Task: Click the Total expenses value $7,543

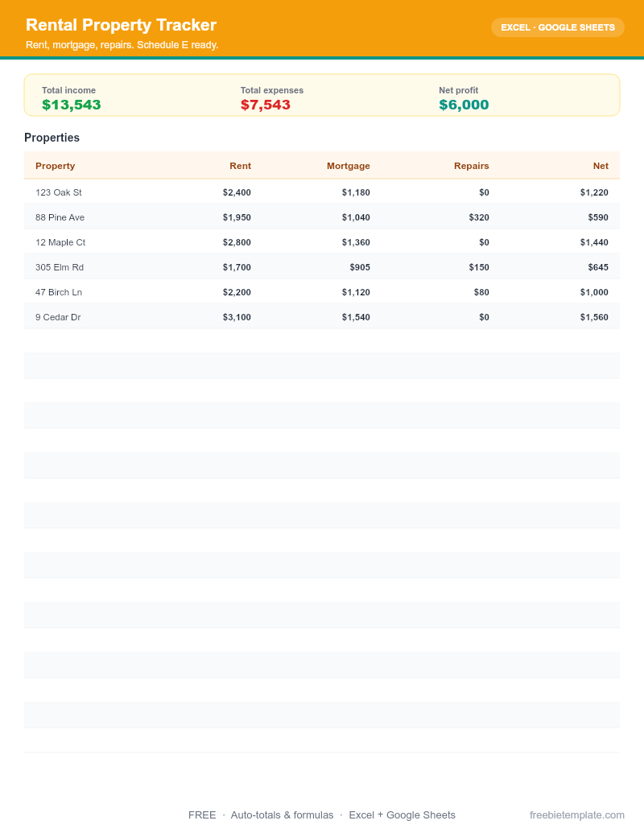Action: tap(265, 105)
